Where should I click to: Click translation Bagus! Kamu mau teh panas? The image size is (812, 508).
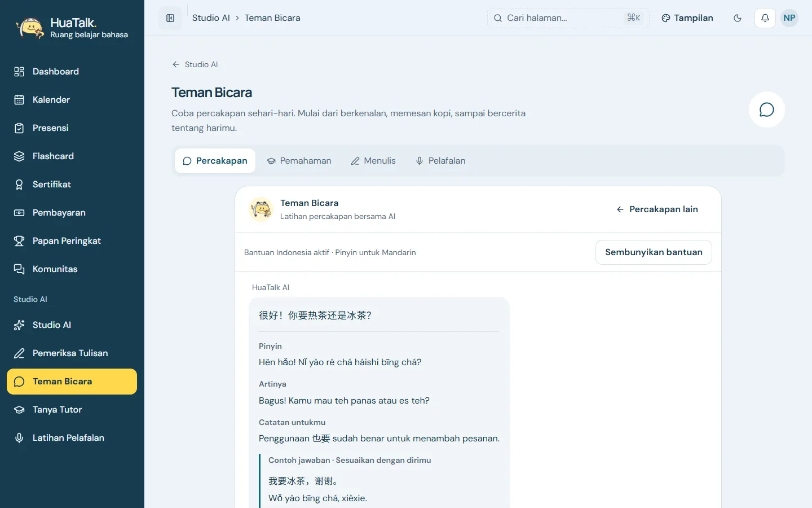[x=344, y=401]
